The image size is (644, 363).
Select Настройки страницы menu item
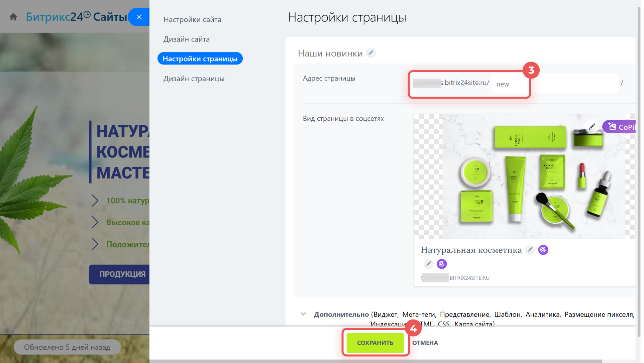200,59
